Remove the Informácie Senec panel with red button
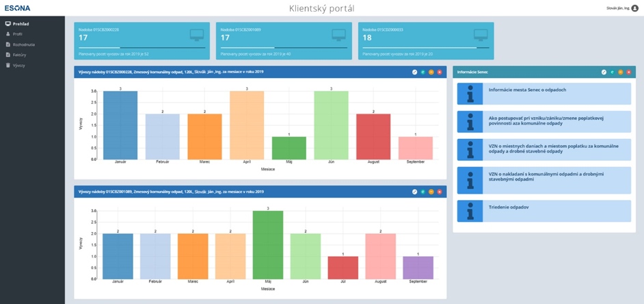Viewport: 644px width, 304px height. click(x=628, y=72)
